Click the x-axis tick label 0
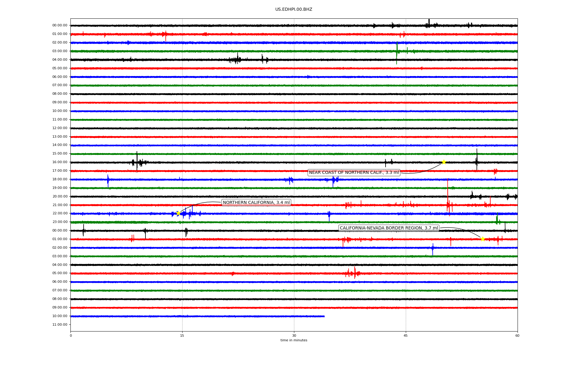The height and width of the screenshot is (368, 588). 71,335
